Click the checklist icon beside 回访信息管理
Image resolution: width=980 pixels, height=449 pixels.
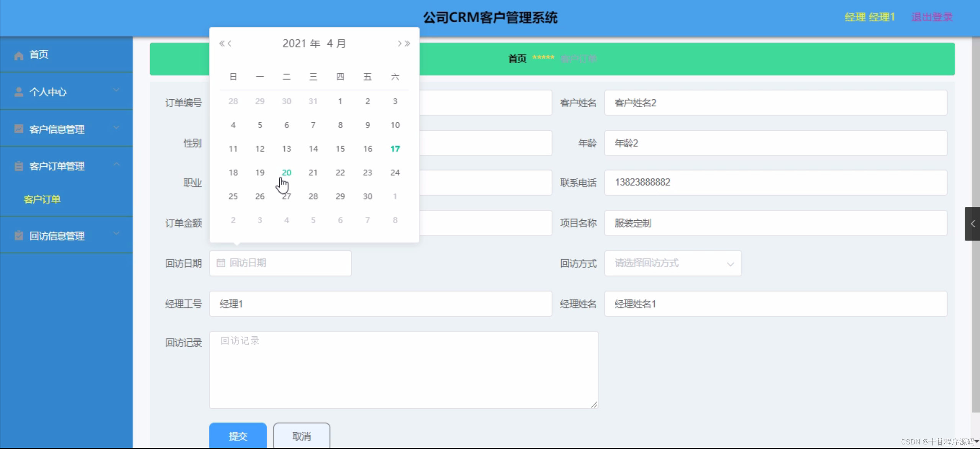pos(18,236)
